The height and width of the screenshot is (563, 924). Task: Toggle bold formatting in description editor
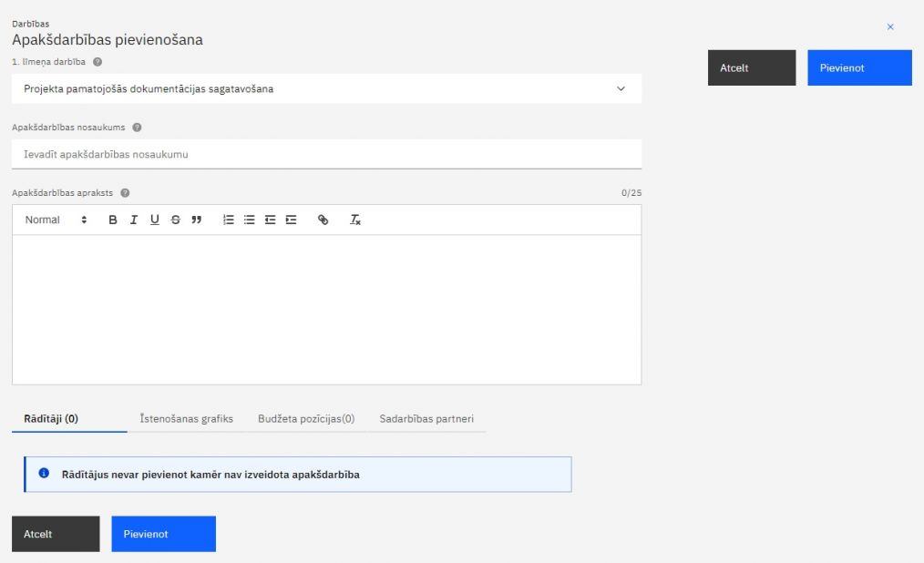(x=113, y=220)
